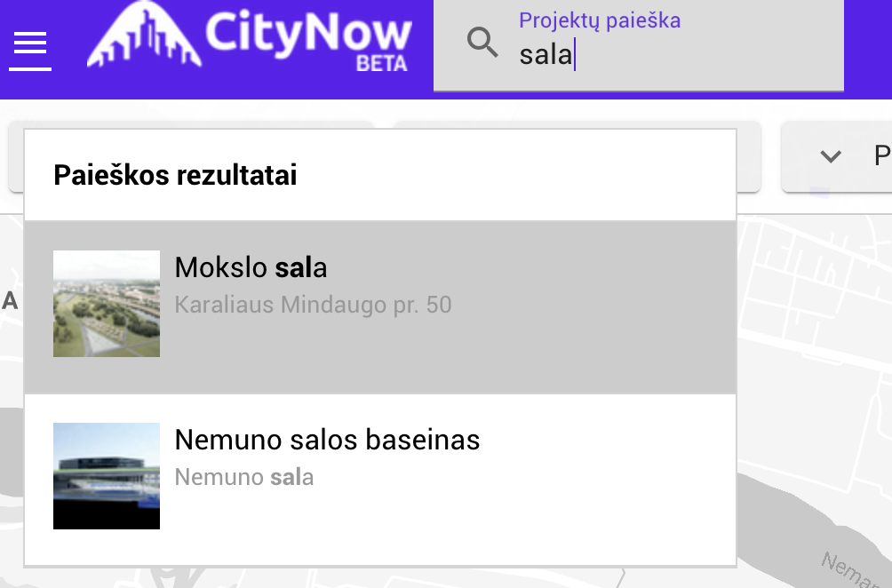Click the CityNow skyline logo
The image size is (892, 588).
point(144,35)
